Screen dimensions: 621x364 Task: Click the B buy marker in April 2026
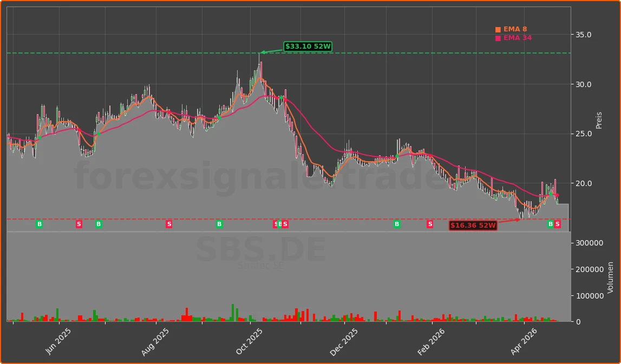[x=550, y=224]
